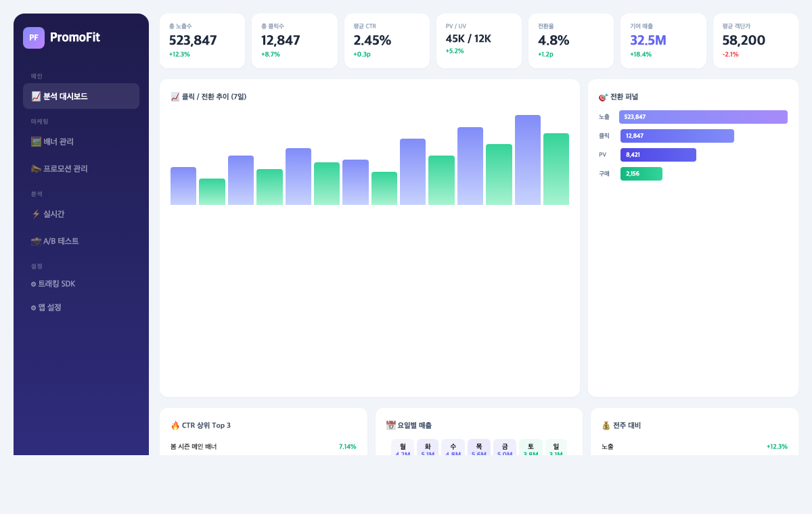Click the 7.14% CTR value
This screenshot has height=514, width=812.
[347, 446]
